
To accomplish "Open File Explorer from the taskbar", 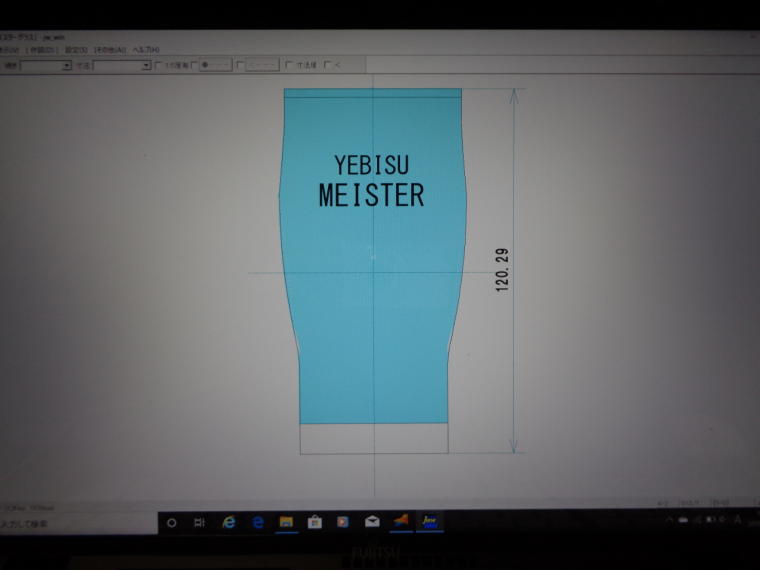I will [286, 522].
